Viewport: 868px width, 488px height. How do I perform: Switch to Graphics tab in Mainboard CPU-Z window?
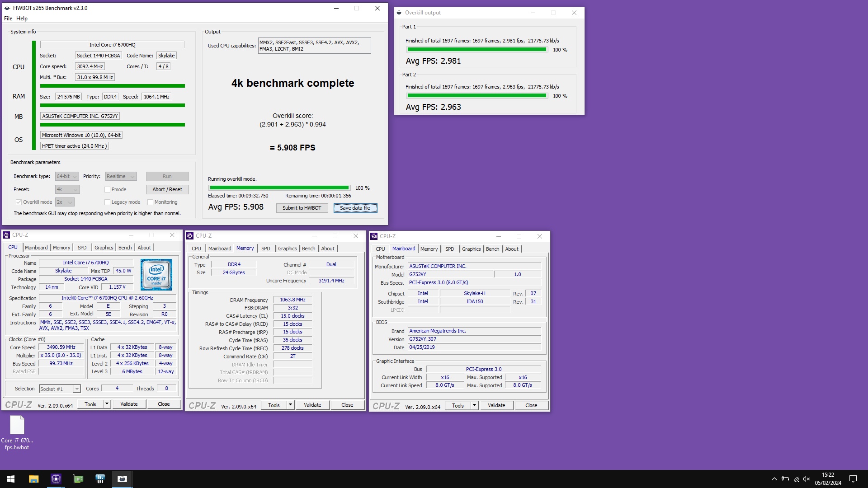(x=472, y=249)
